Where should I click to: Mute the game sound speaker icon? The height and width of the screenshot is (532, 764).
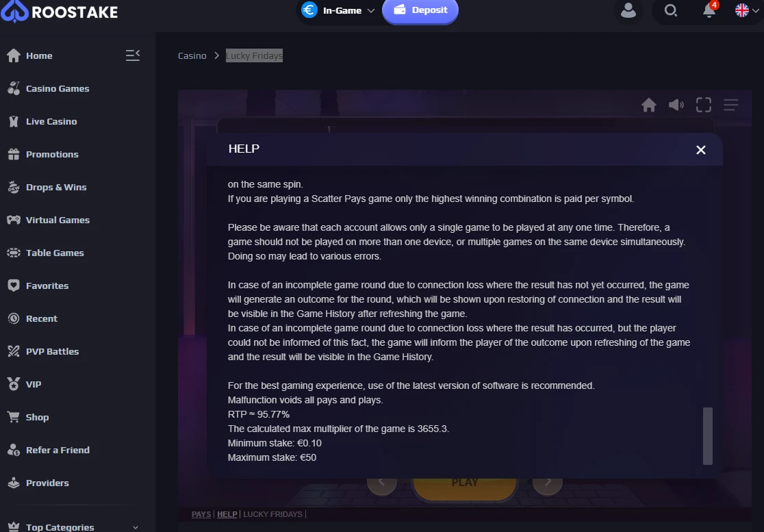676,105
